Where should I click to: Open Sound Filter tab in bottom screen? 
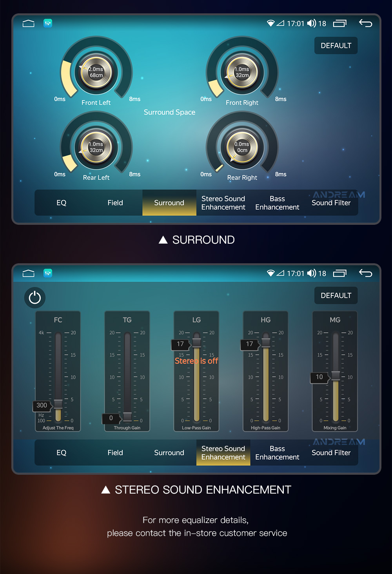[x=331, y=453]
